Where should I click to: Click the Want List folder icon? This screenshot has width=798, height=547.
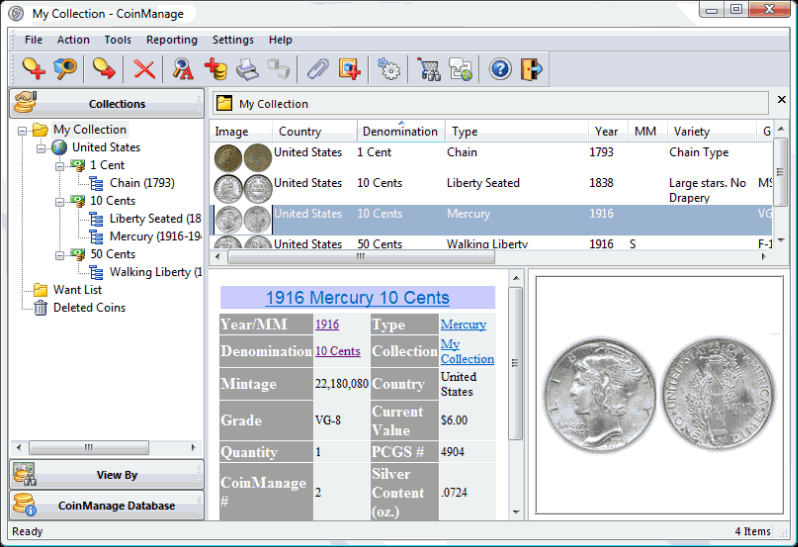(x=40, y=290)
